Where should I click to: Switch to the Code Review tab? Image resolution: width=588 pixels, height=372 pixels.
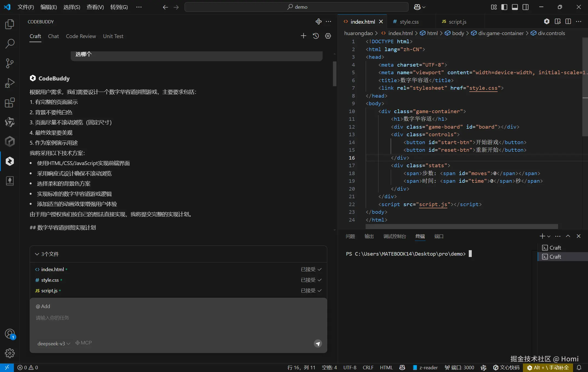(x=81, y=36)
